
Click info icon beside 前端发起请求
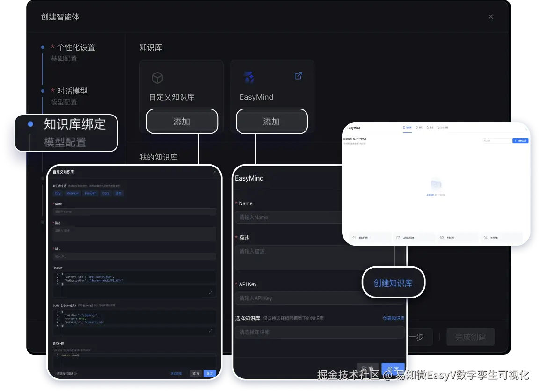(76, 373)
